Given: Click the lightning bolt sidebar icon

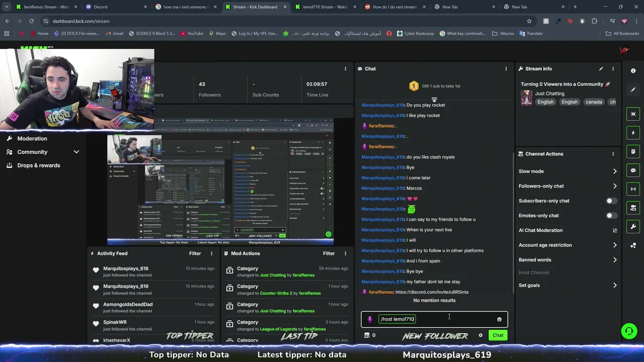Looking at the screenshot, I should click(x=633, y=133).
